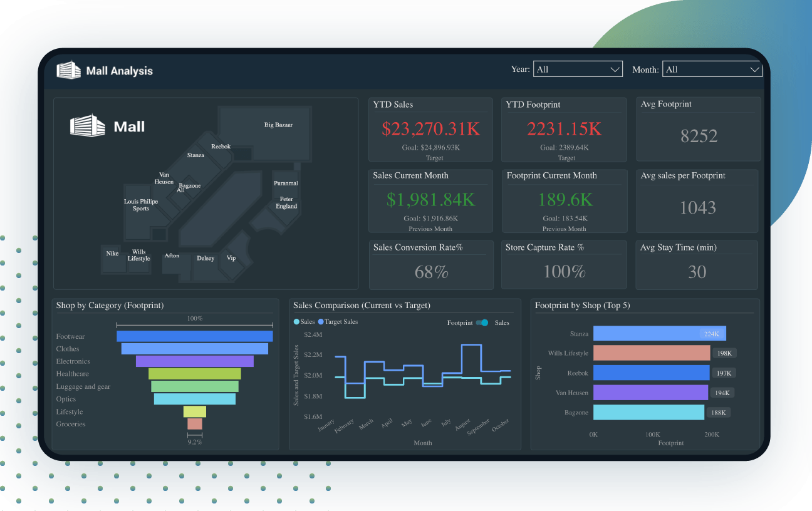This screenshot has width=812, height=511.
Task: Click the Mall Analysis building logo icon
Action: 69,70
